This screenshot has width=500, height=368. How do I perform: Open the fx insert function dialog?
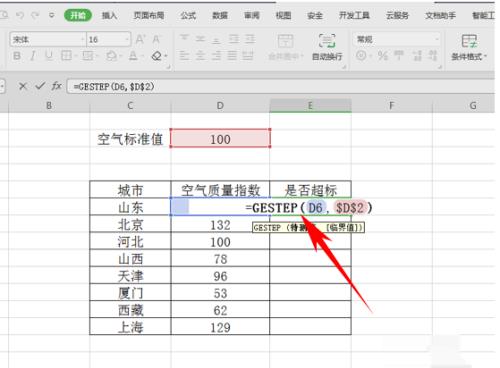[x=56, y=86]
